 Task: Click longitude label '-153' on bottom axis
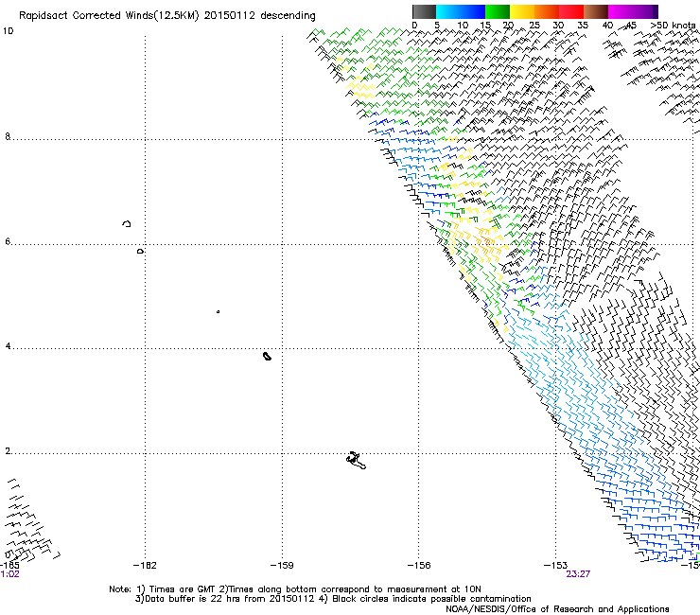click(x=556, y=566)
